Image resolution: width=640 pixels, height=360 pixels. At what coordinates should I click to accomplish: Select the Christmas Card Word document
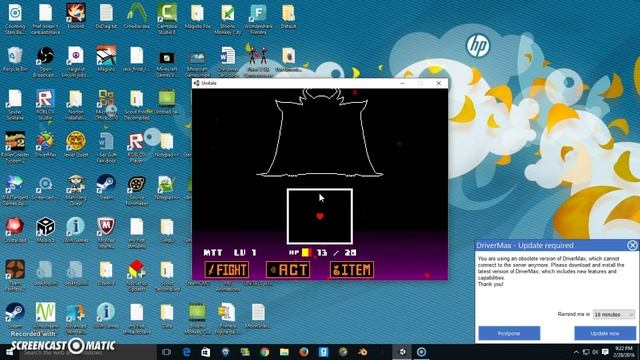point(228,61)
